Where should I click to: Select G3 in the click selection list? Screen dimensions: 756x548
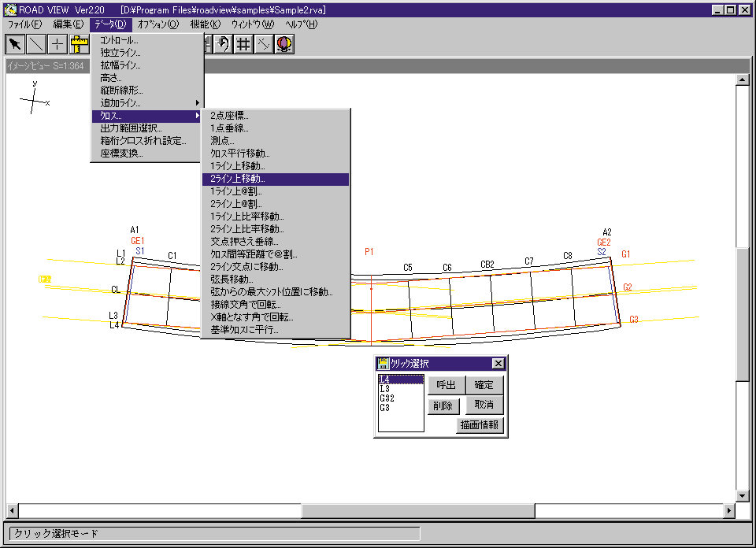401,408
